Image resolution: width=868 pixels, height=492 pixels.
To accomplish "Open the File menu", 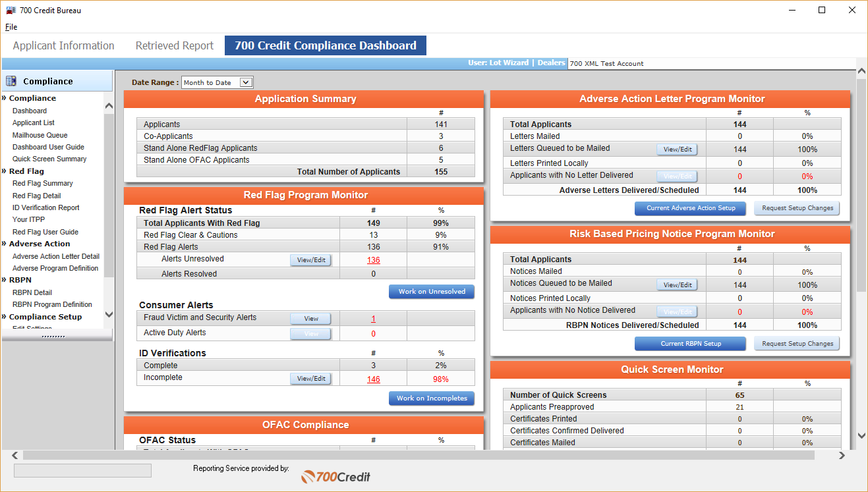I will [x=11, y=27].
